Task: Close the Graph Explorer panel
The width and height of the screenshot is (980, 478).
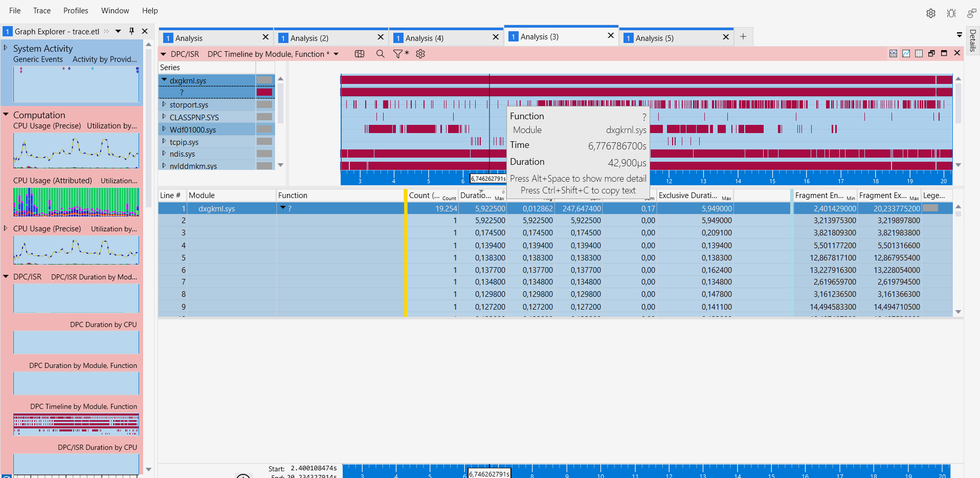Action: click(x=145, y=31)
